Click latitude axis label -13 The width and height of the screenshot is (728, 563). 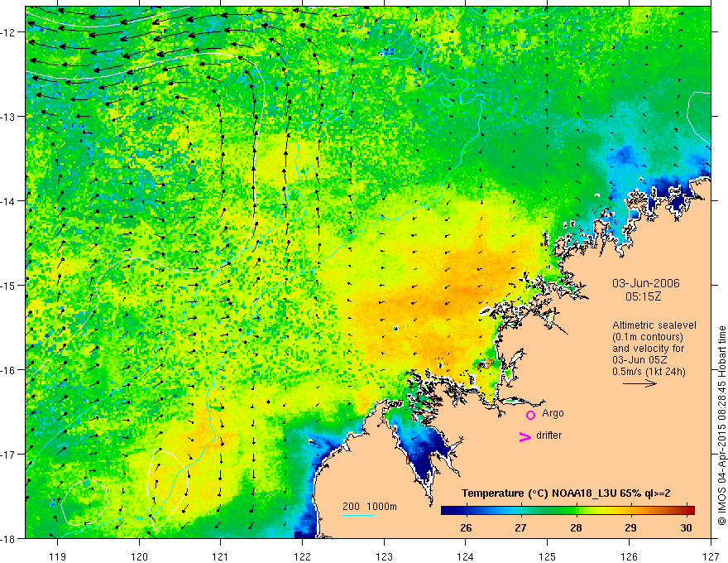9,117
